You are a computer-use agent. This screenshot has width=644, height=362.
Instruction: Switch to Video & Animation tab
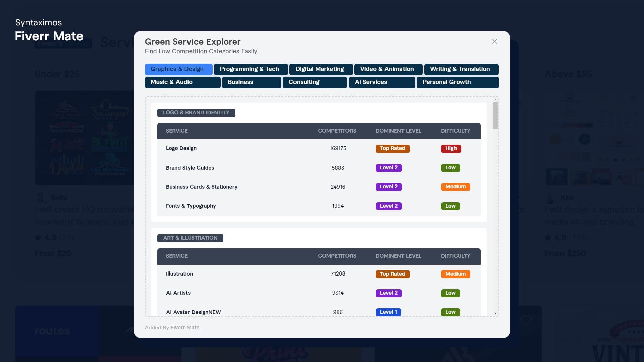(388, 69)
